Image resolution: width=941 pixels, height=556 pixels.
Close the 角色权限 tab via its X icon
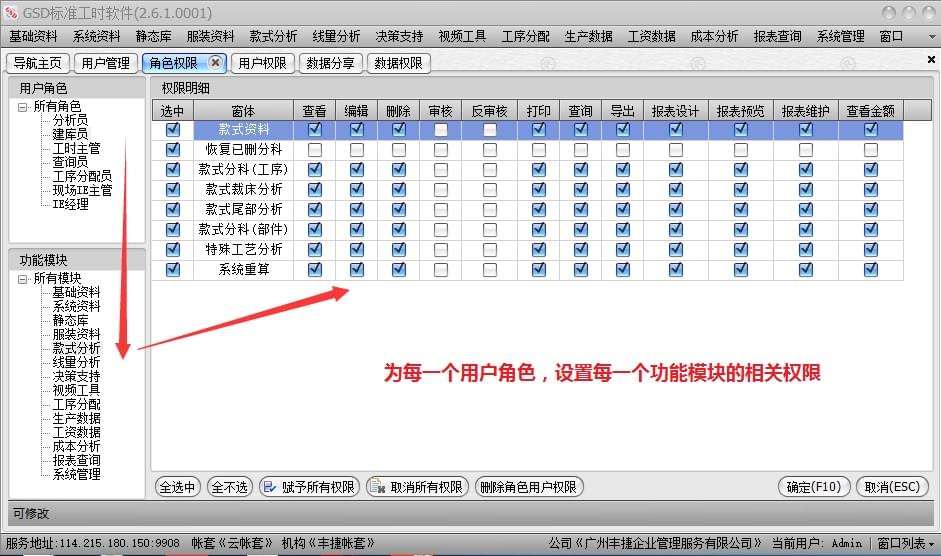(215, 63)
